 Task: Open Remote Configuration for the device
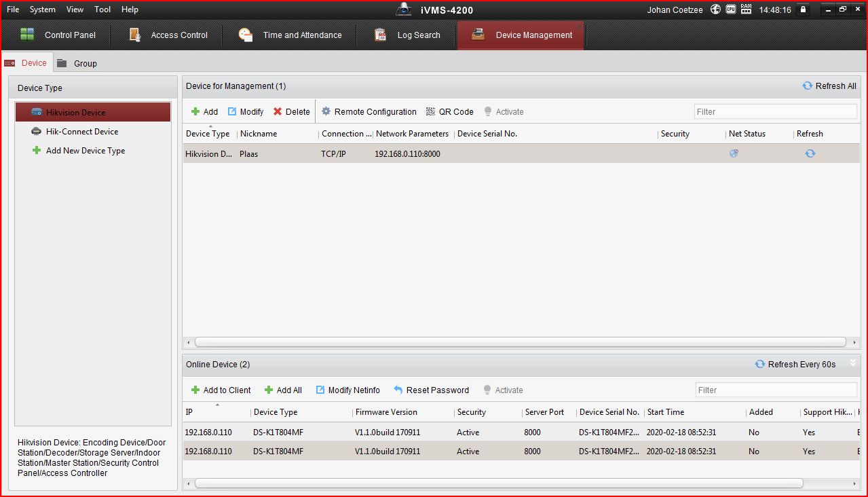(x=369, y=112)
